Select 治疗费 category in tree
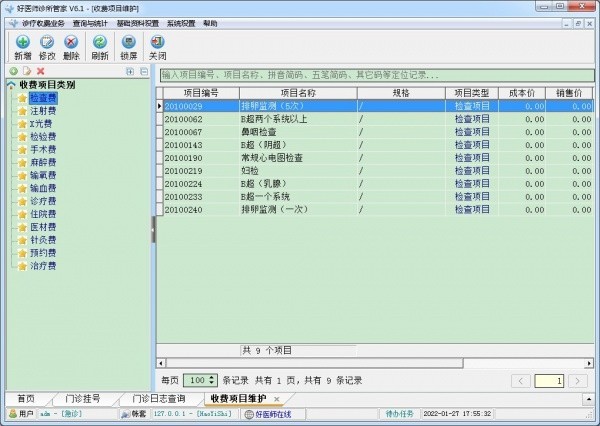The width and height of the screenshot is (600, 426). pos(43,266)
